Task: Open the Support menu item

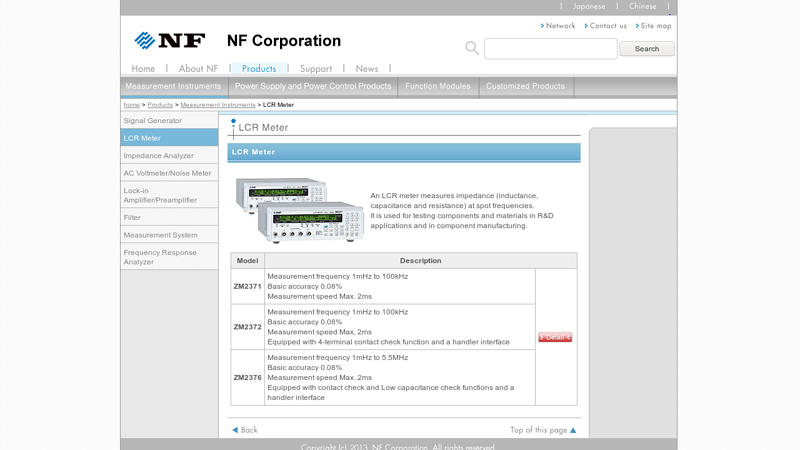Action: (x=316, y=68)
